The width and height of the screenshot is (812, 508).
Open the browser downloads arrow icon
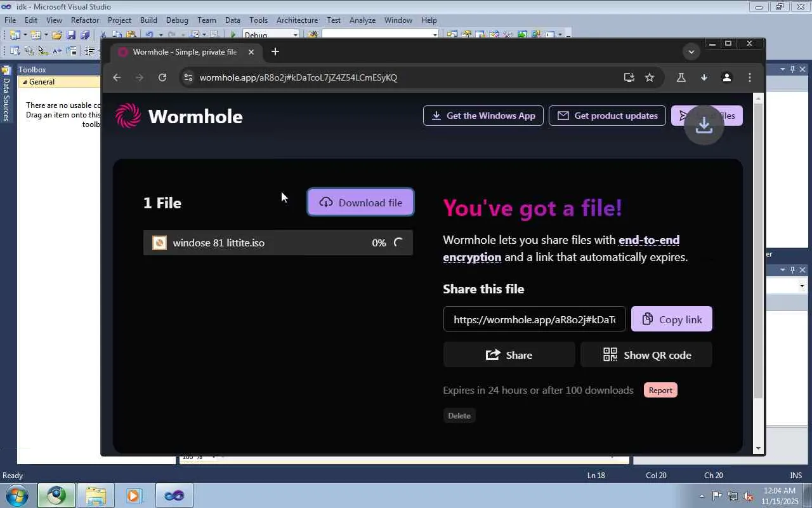click(x=704, y=77)
